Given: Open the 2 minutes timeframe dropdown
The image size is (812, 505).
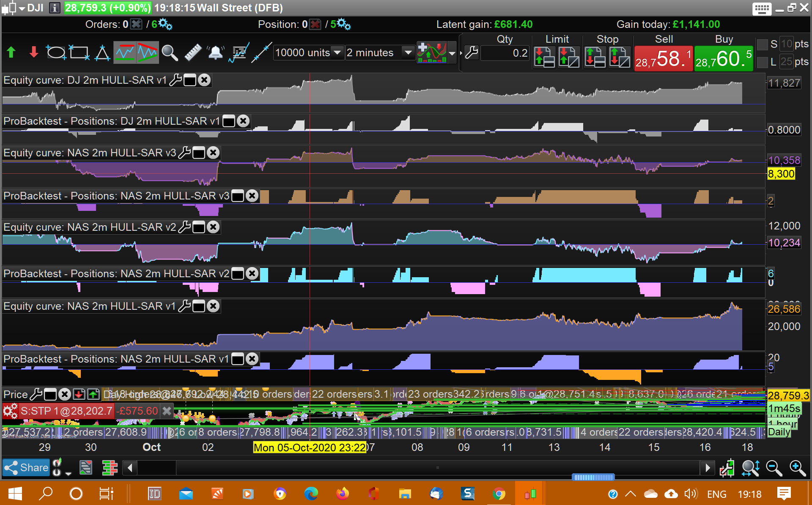Looking at the screenshot, I should click(x=408, y=53).
